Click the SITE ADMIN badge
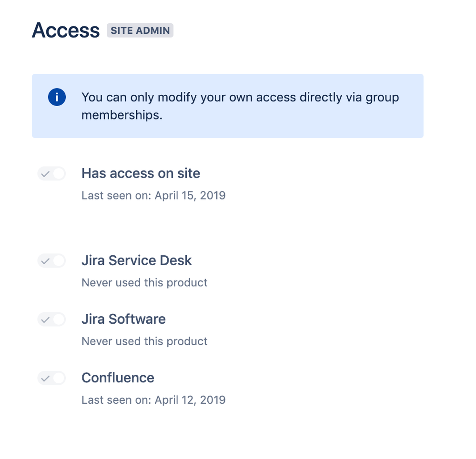The height and width of the screenshot is (459, 476). tap(140, 30)
